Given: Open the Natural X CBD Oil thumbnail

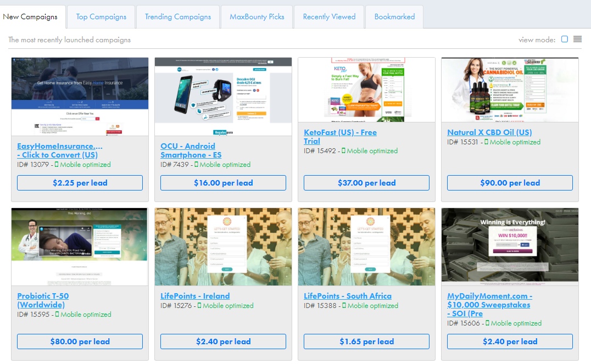Looking at the screenshot, I should pyautogui.click(x=510, y=89).
